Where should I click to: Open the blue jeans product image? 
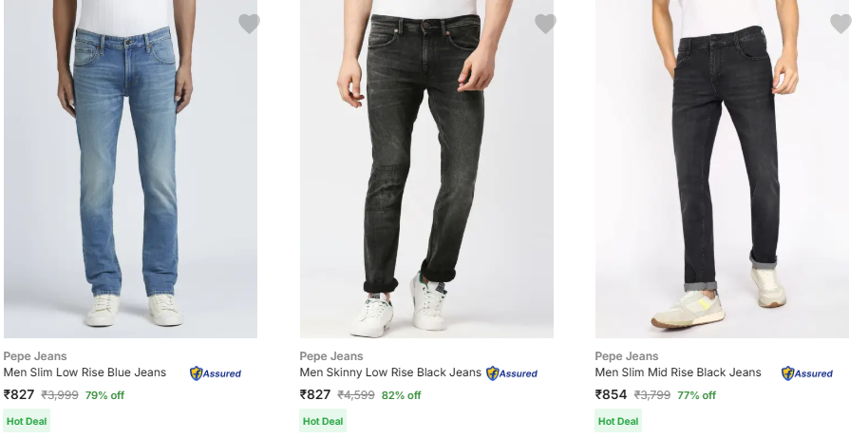pyautogui.click(x=130, y=169)
